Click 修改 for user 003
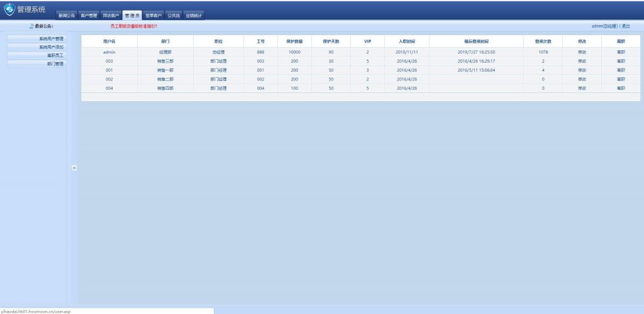The width and height of the screenshot is (644, 314). click(582, 61)
